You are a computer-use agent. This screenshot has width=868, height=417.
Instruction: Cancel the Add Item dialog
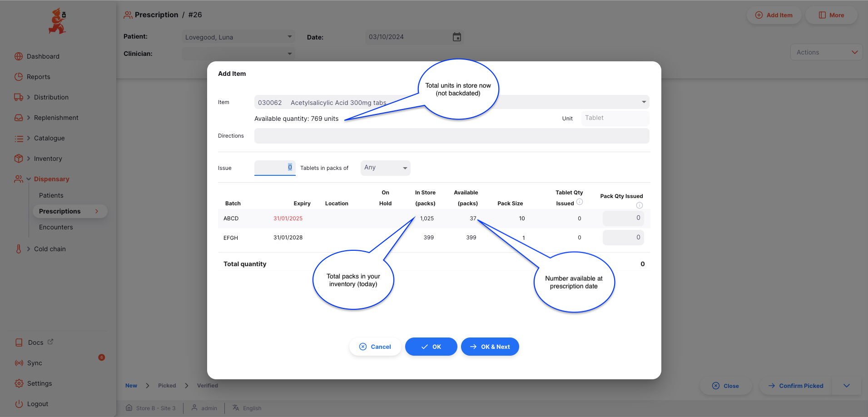click(375, 347)
